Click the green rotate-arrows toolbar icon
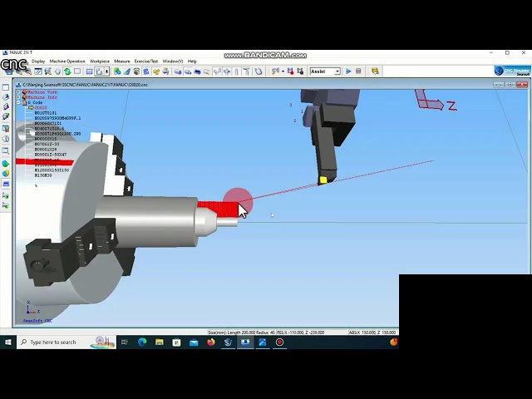The image size is (532, 399). (67, 71)
